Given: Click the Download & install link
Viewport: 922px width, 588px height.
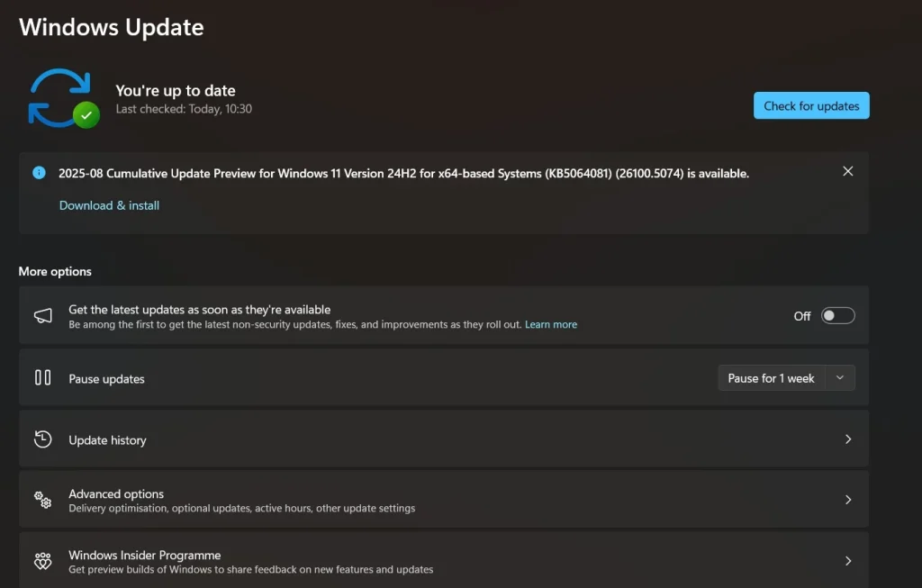Looking at the screenshot, I should pos(109,205).
